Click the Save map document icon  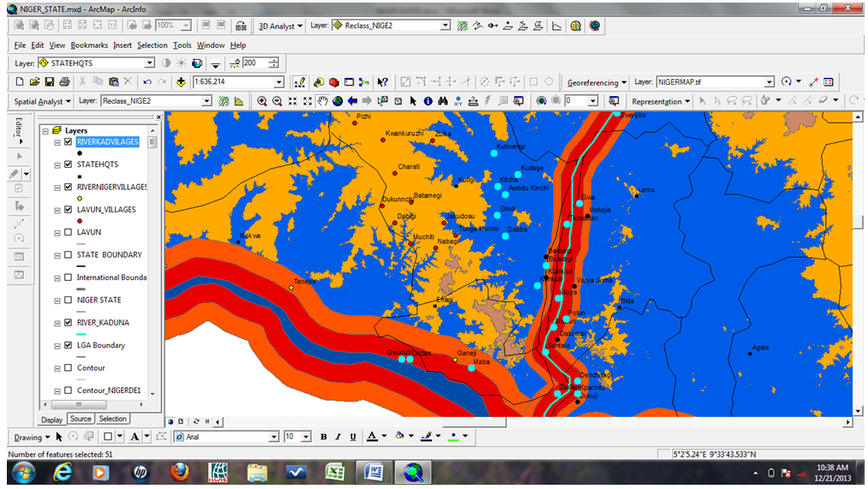click(50, 82)
